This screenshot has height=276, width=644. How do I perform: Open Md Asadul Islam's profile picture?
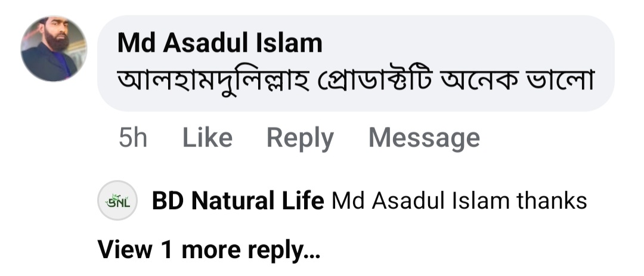(54, 48)
